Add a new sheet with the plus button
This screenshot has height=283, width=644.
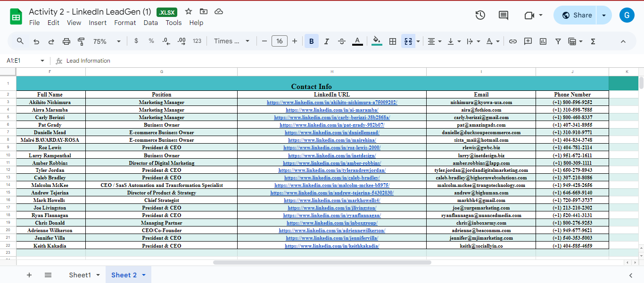[29, 275]
